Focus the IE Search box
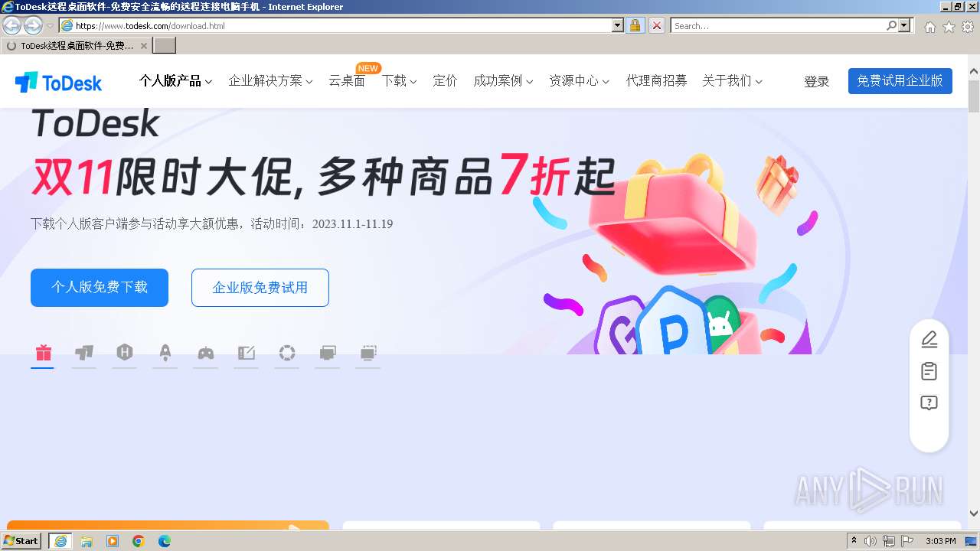This screenshot has width=980, height=551. point(778,25)
